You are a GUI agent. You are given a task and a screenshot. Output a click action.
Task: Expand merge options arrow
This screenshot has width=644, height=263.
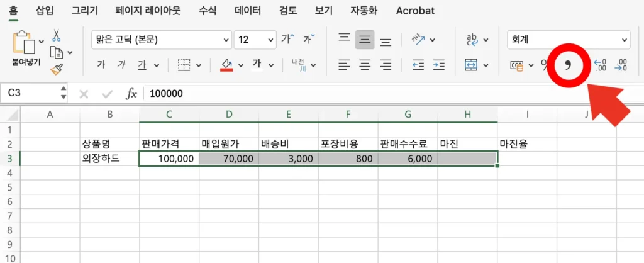[x=486, y=65]
